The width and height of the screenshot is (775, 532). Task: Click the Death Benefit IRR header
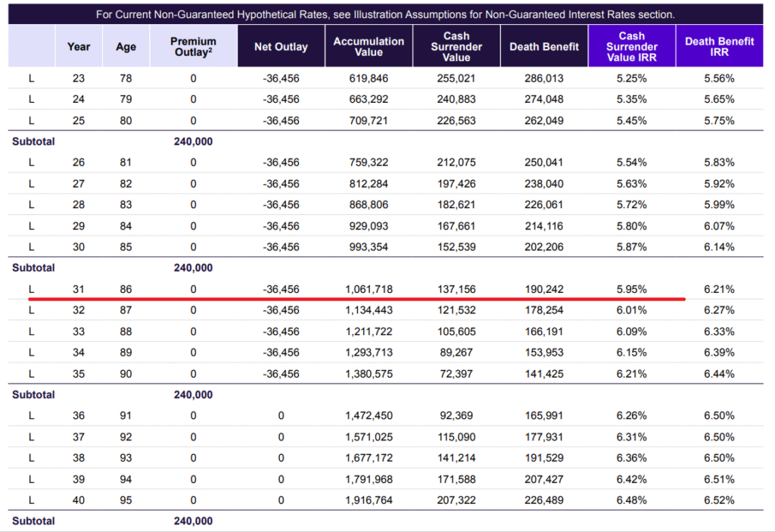pos(720,47)
